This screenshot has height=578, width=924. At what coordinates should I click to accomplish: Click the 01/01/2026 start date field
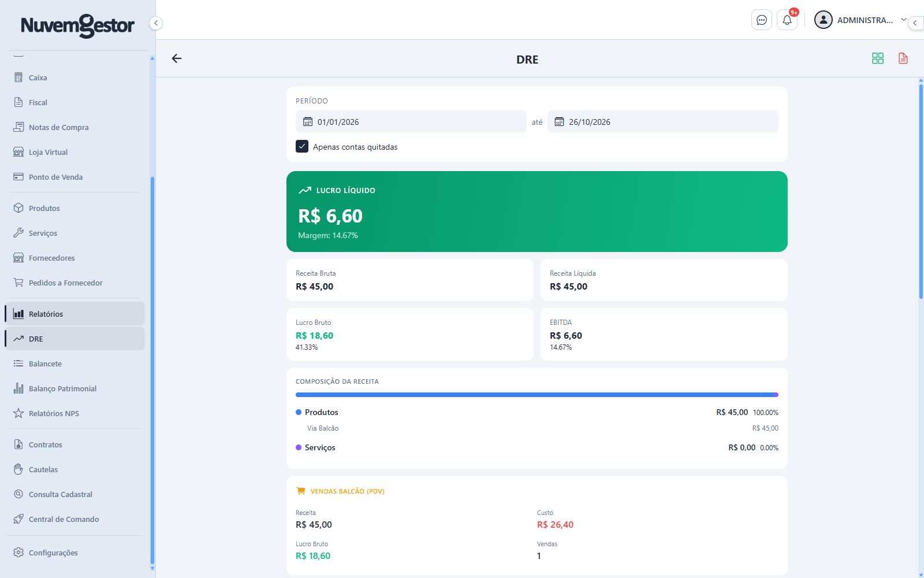(411, 121)
